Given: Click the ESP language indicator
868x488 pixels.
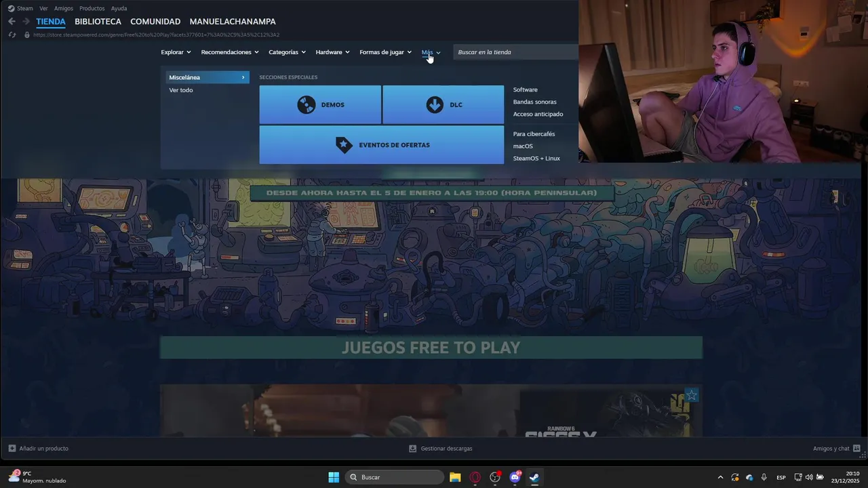Looking at the screenshot, I should tap(781, 477).
